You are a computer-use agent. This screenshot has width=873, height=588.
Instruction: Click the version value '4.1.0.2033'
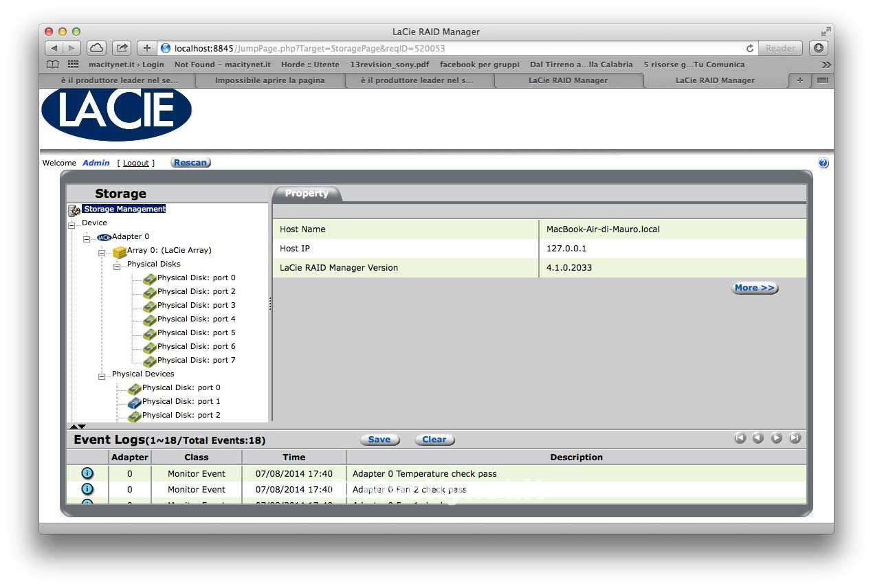tap(569, 268)
